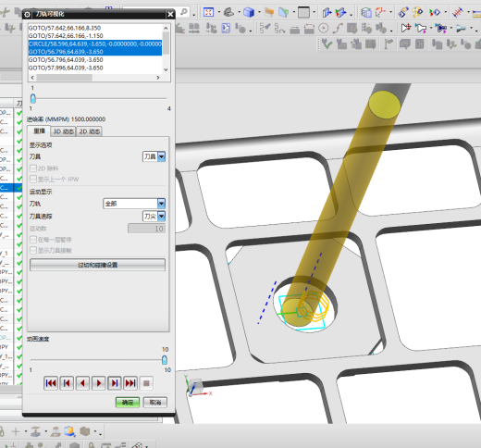The image size is (481, 448).
Task: Click the animation speed slider handle
Action: point(165,360)
